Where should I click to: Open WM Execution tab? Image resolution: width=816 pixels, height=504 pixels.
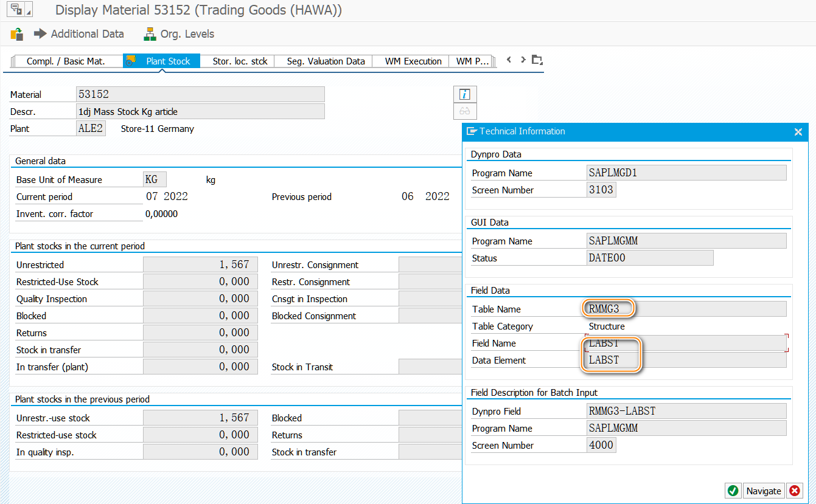(413, 61)
